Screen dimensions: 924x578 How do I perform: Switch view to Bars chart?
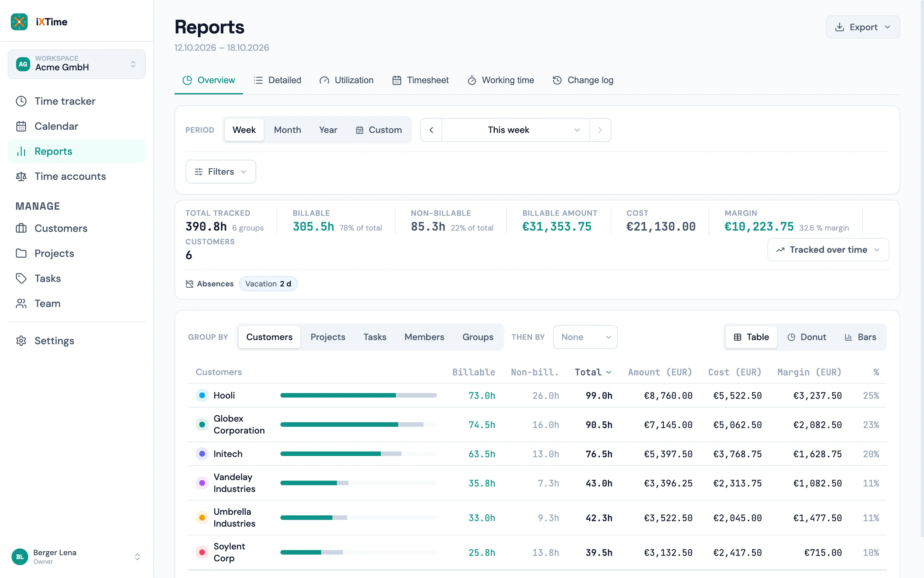pos(860,337)
